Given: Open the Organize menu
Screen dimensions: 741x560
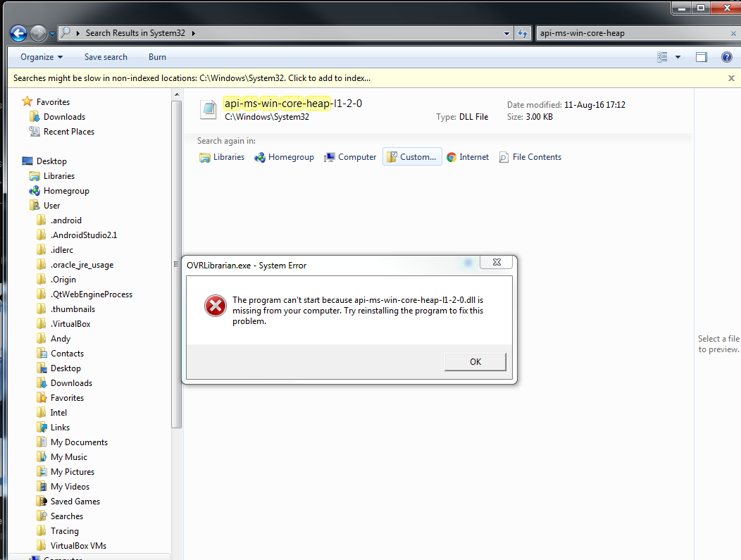Looking at the screenshot, I should click(x=42, y=57).
